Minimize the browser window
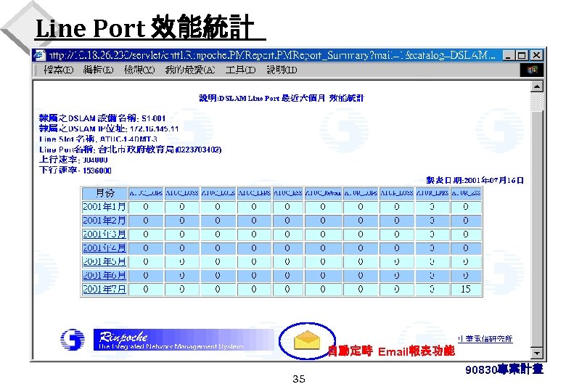 509,55
